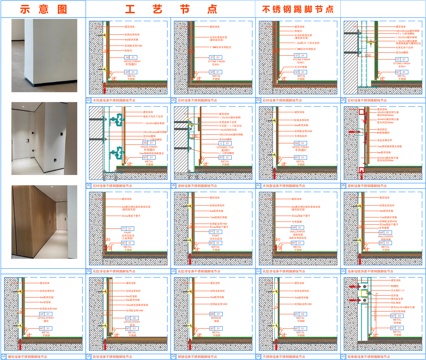Click the 示意图 header title
Viewport: 426px width, 360px height.
(x=43, y=9)
